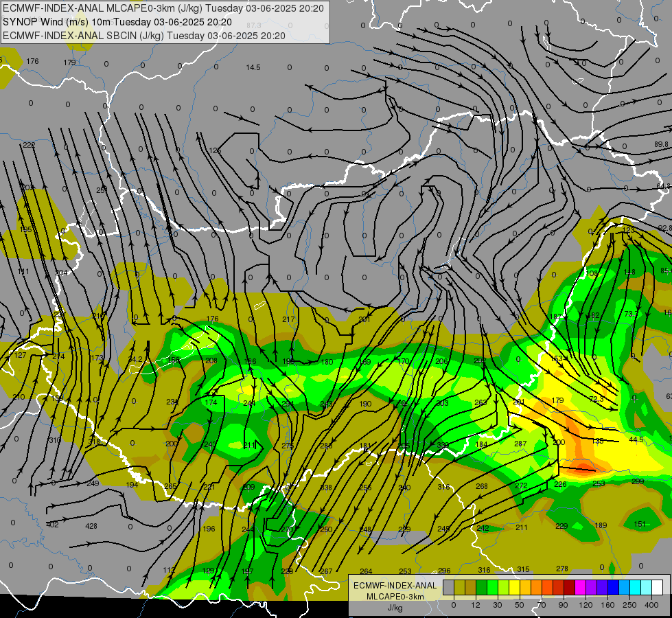Click the map value "310"
Image resolution: width=672 pixels, height=618 pixels.
(55, 440)
